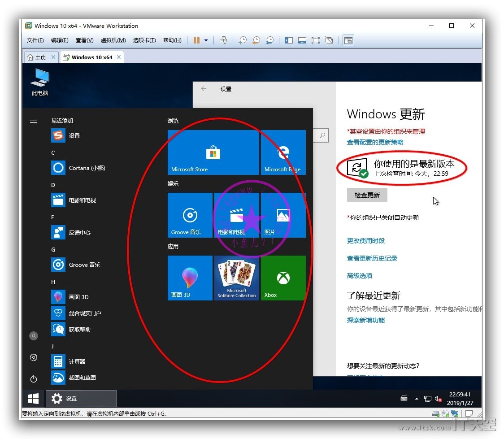The image size is (504, 439).
Task: Click the thumbnail bar toggle icon
Action: [x=302, y=40]
